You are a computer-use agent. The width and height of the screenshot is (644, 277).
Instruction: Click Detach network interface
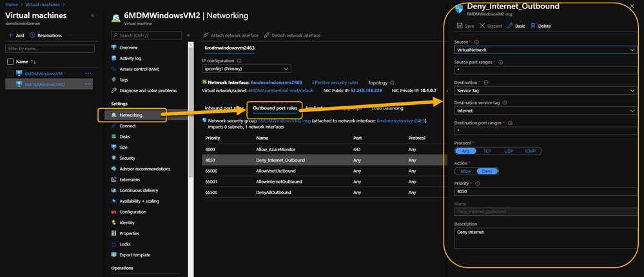292,35
